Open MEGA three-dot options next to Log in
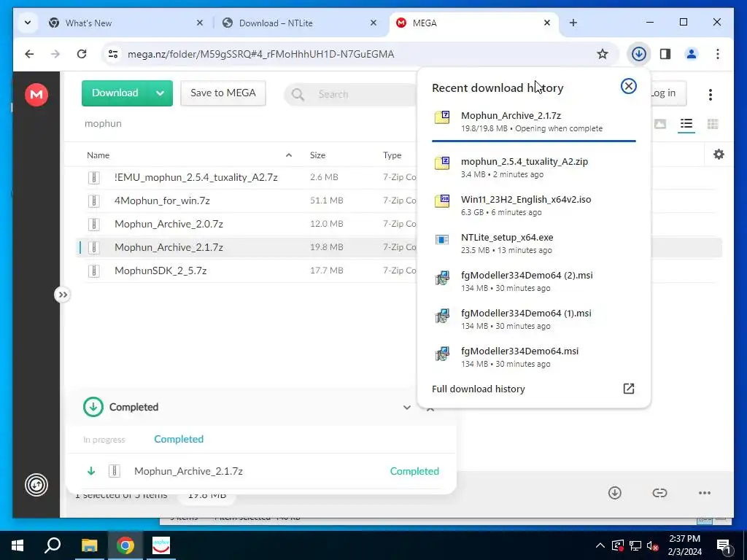 (x=710, y=94)
